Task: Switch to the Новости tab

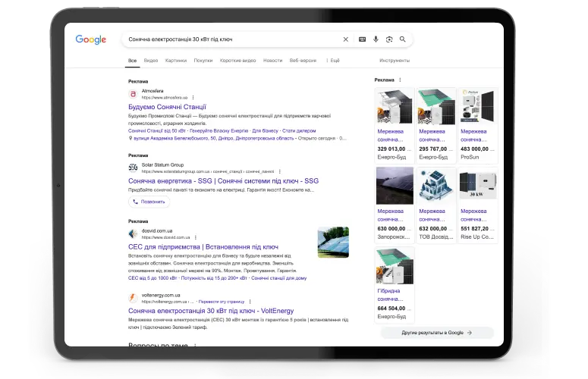Action: [x=272, y=61]
